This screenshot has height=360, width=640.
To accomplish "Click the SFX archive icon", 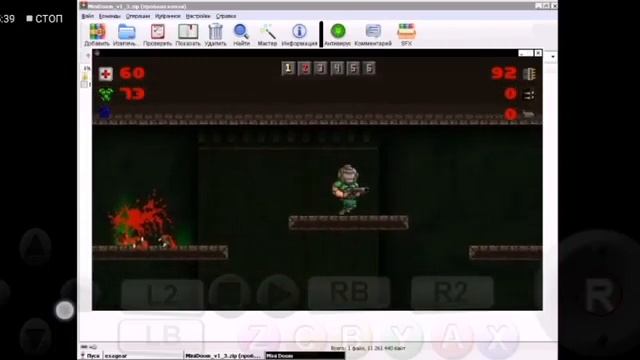I will click(x=407, y=34).
